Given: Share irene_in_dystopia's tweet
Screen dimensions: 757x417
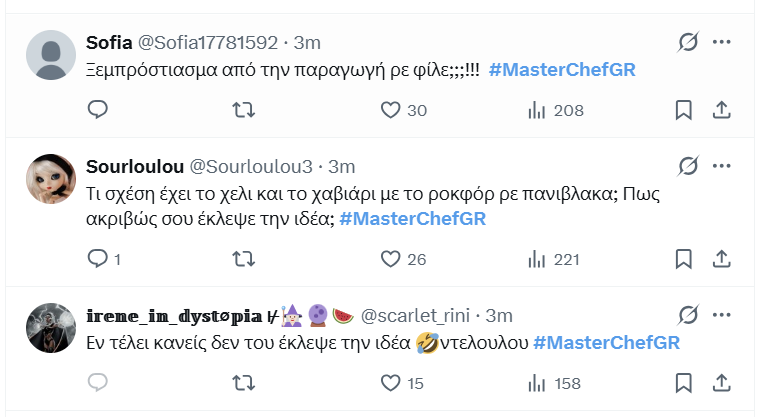Looking at the screenshot, I should click(721, 383).
